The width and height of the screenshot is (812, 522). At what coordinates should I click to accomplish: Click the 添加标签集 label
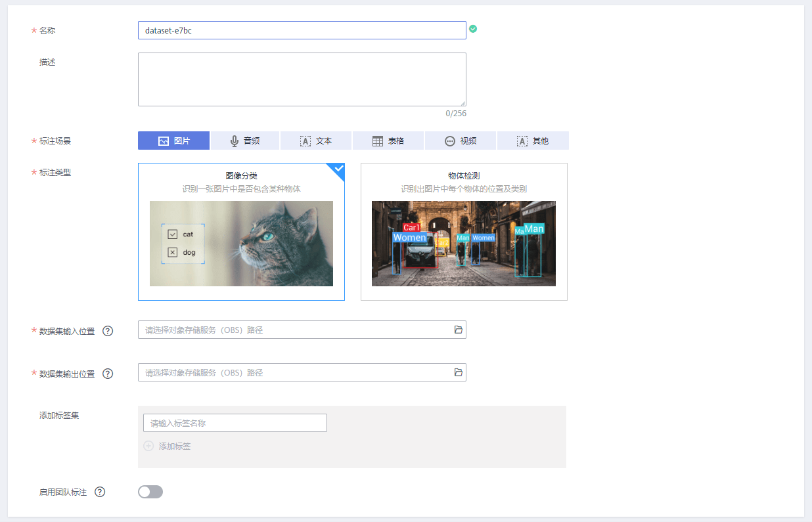(59, 416)
